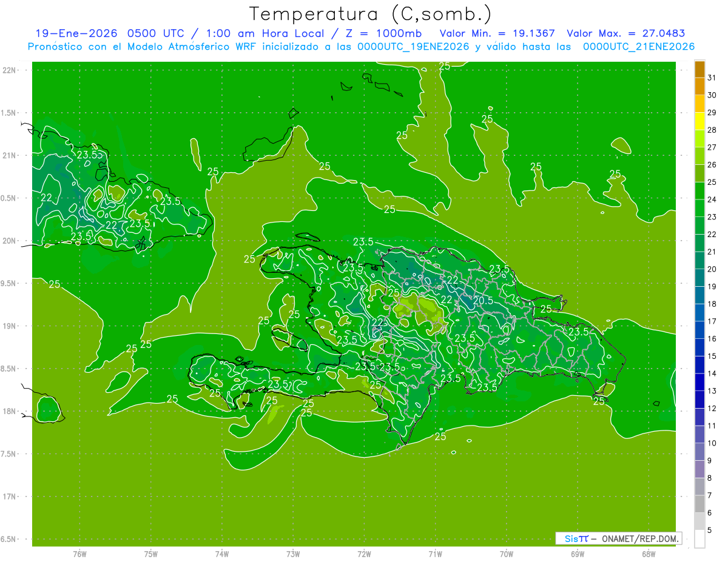The width and height of the screenshot is (728, 562).
Task: Click the legend value '28' on color scale
Action: tap(712, 130)
